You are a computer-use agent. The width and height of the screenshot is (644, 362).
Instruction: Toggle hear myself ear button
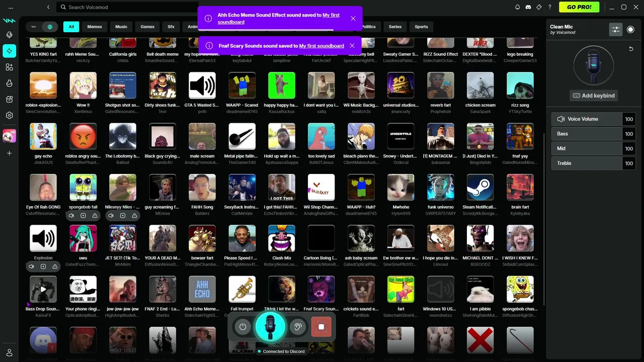pyautogui.click(x=298, y=327)
